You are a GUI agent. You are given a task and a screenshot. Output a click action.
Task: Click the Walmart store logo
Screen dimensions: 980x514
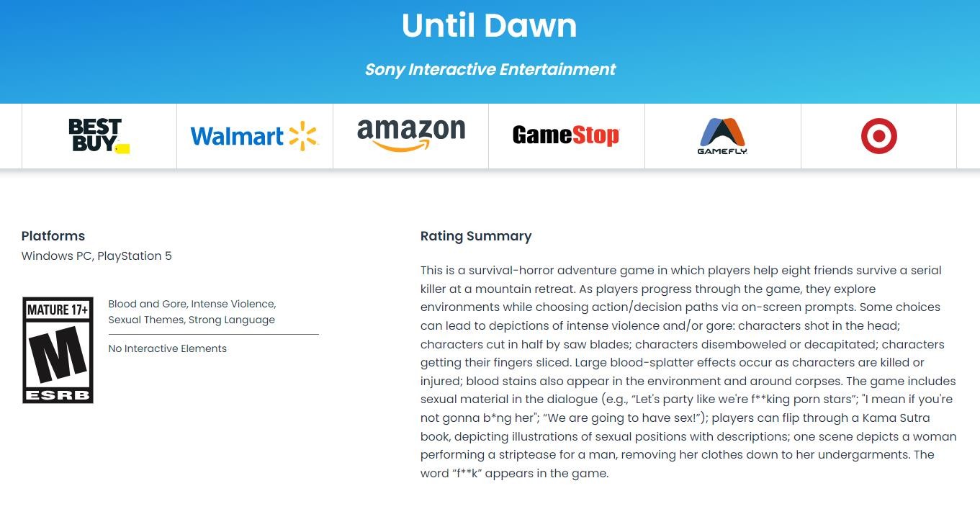tap(253, 136)
